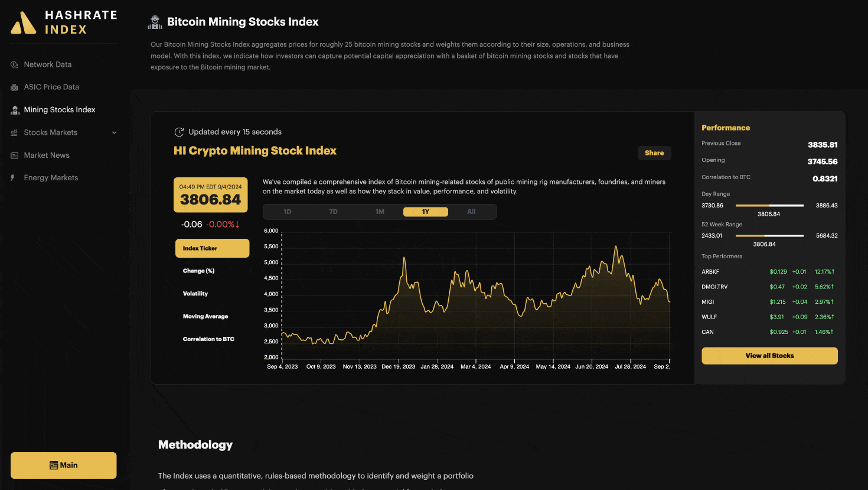The width and height of the screenshot is (868, 490).
Task: Click the Opening value 3745.56
Action: (x=823, y=162)
